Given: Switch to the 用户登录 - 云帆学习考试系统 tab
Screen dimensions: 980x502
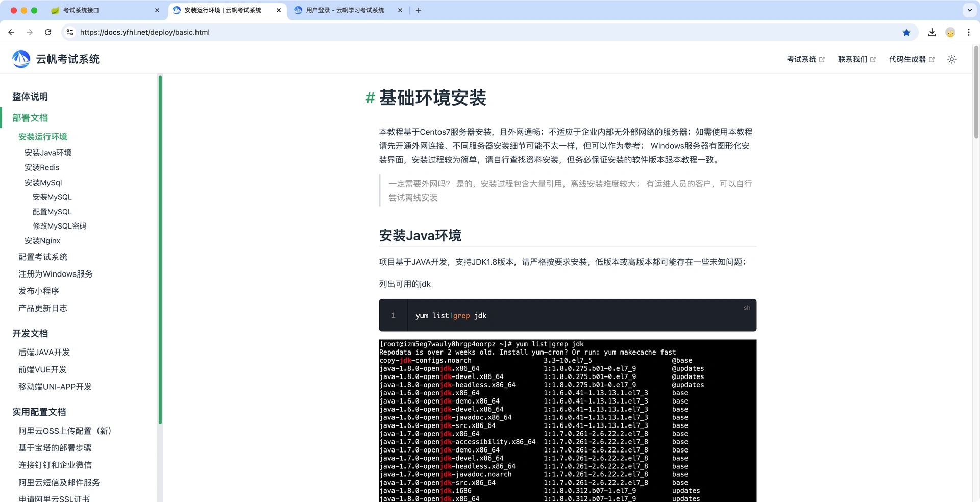Looking at the screenshot, I should tap(349, 10).
